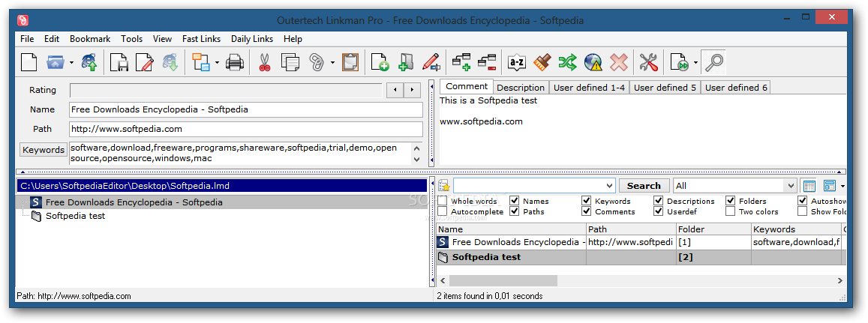Open the Tools menu

(x=132, y=39)
